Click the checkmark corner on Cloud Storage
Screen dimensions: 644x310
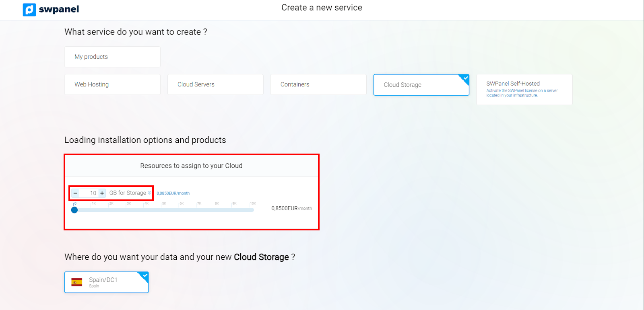pos(465,78)
